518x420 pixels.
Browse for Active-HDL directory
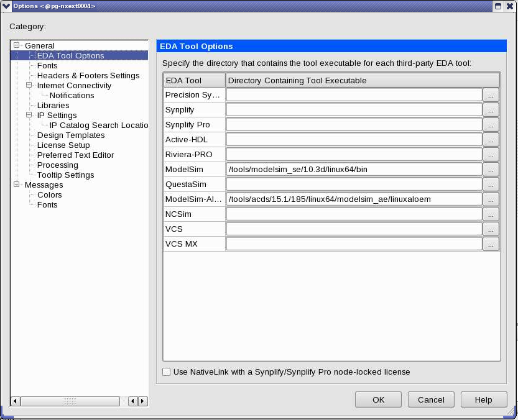[x=491, y=140]
